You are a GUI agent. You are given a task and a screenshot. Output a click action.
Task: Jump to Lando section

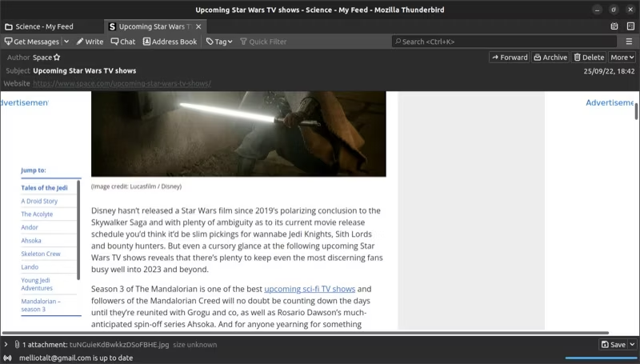(30, 267)
